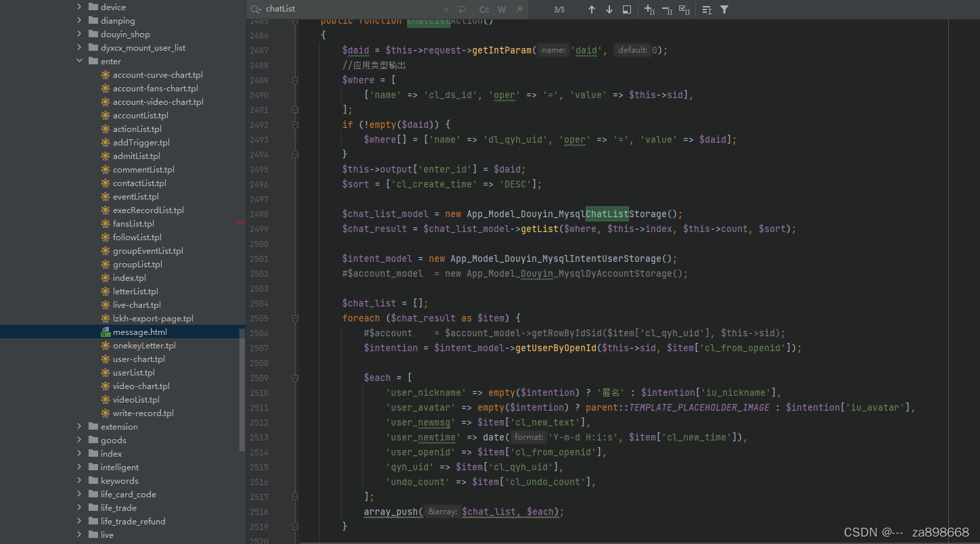The height and width of the screenshot is (544, 980).
Task: Expand the goods folder
Action: point(79,440)
